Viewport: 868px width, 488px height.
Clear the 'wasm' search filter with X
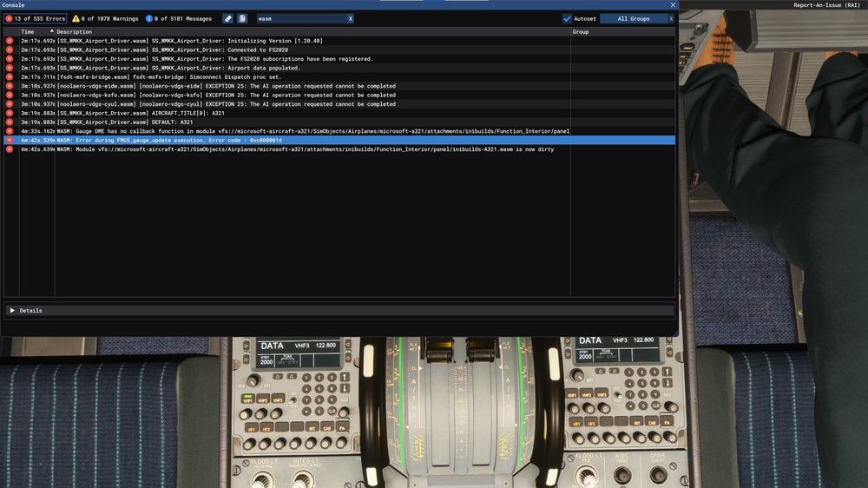(350, 18)
